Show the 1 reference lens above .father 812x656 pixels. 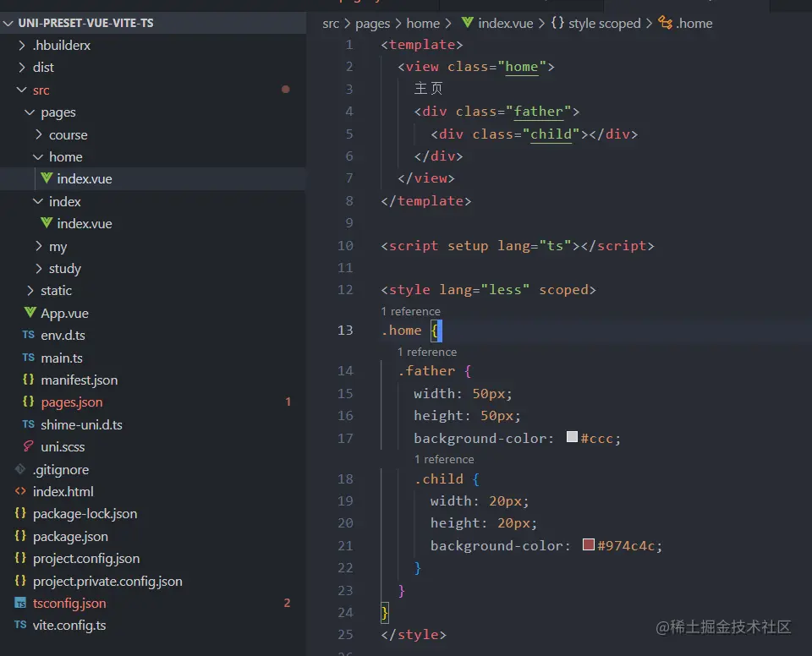point(426,352)
